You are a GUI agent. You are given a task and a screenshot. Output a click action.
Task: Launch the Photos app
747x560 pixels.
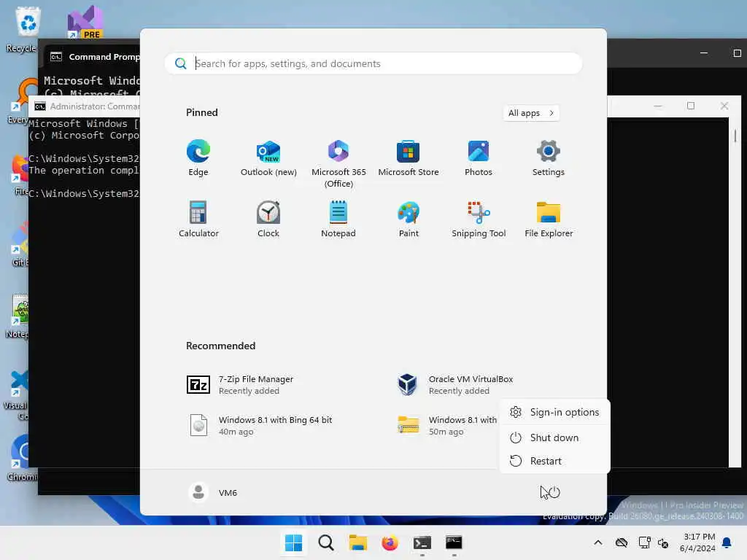coord(479,158)
